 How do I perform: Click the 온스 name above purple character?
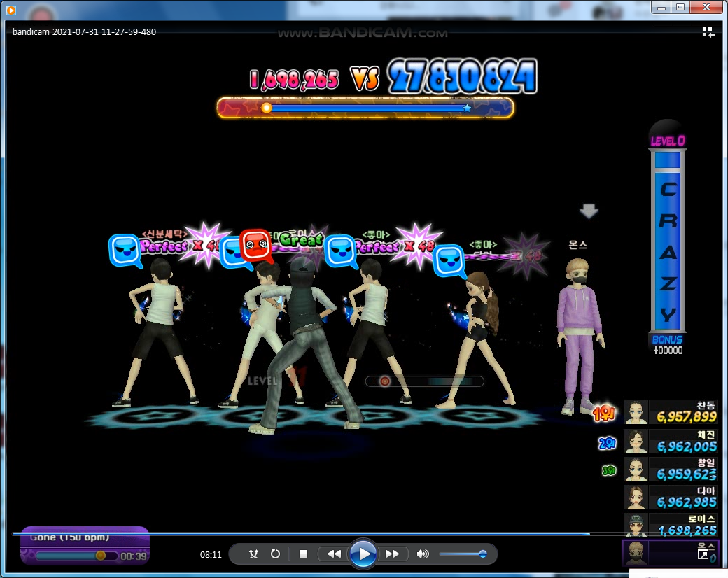coord(578,245)
